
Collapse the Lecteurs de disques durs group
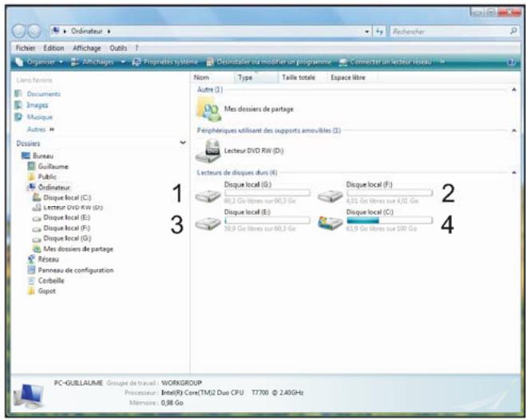[x=514, y=172]
